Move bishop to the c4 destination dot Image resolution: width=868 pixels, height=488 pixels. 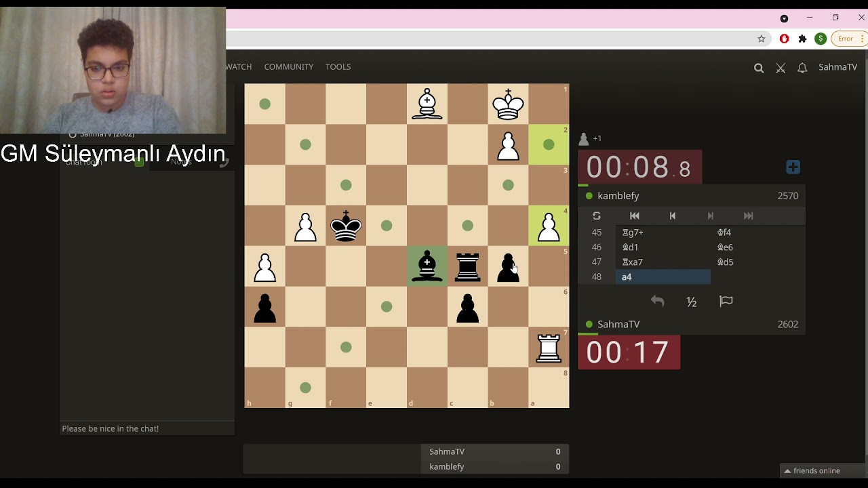[468, 226]
